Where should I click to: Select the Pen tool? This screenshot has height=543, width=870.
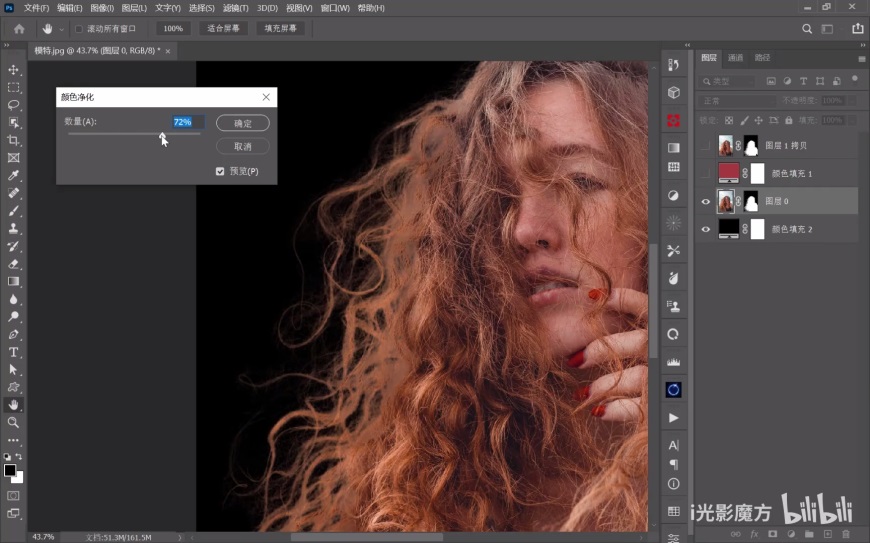pyautogui.click(x=13, y=334)
